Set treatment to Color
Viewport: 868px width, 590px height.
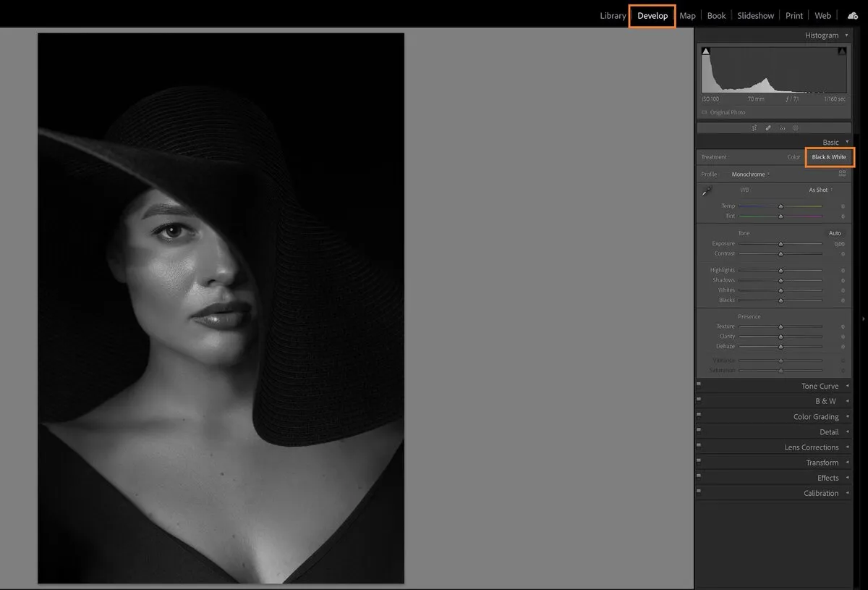pos(793,157)
